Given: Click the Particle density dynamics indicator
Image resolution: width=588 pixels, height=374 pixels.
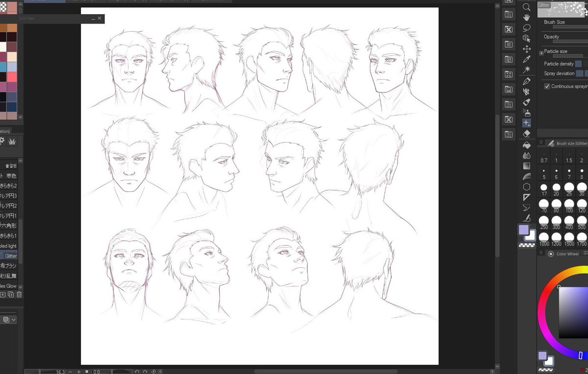Looking at the screenshot, I should click(x=579, y=64).
